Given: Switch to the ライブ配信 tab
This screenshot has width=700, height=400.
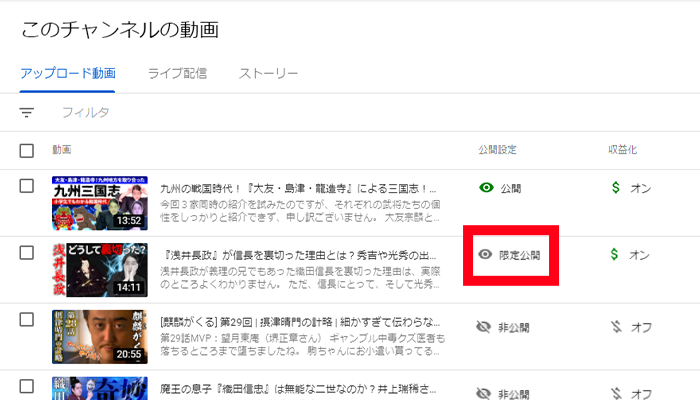Looking at the screenshot, I should (177, 73).
